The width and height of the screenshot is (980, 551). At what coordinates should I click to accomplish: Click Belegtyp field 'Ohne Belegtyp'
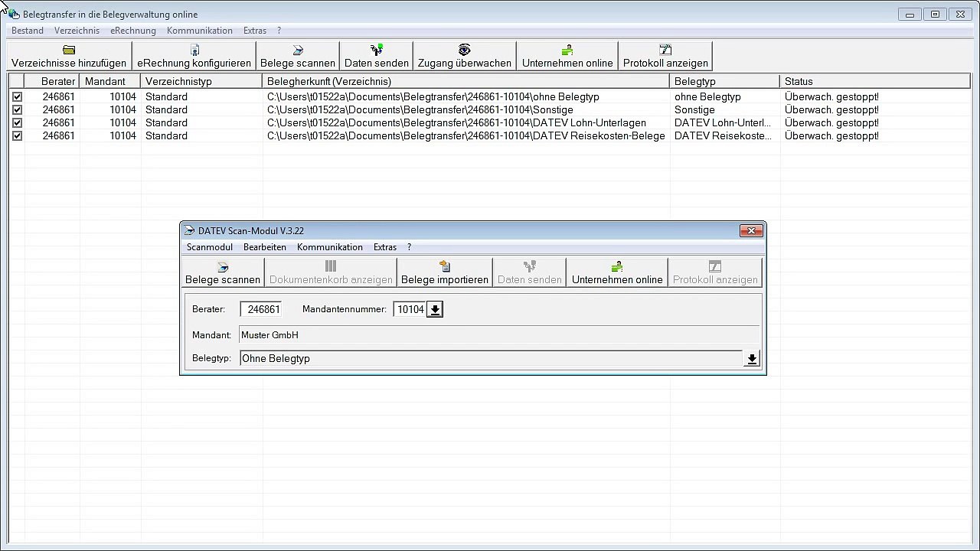(492, 359)
